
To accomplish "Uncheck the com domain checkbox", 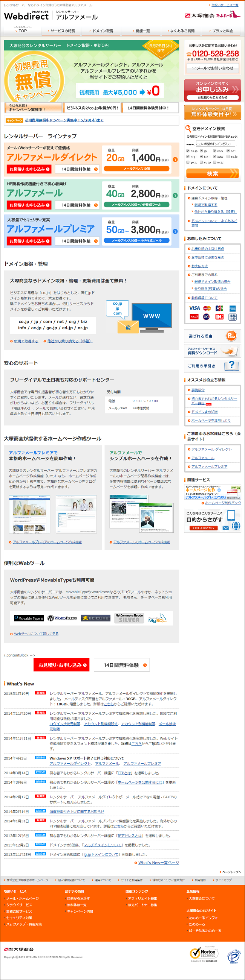I will coord(214,150).
